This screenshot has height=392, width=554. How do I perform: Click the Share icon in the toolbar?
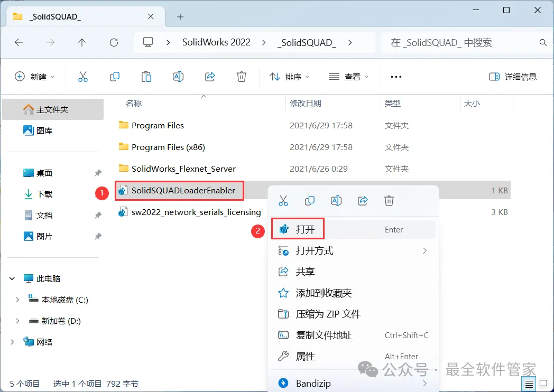(210, 77)
